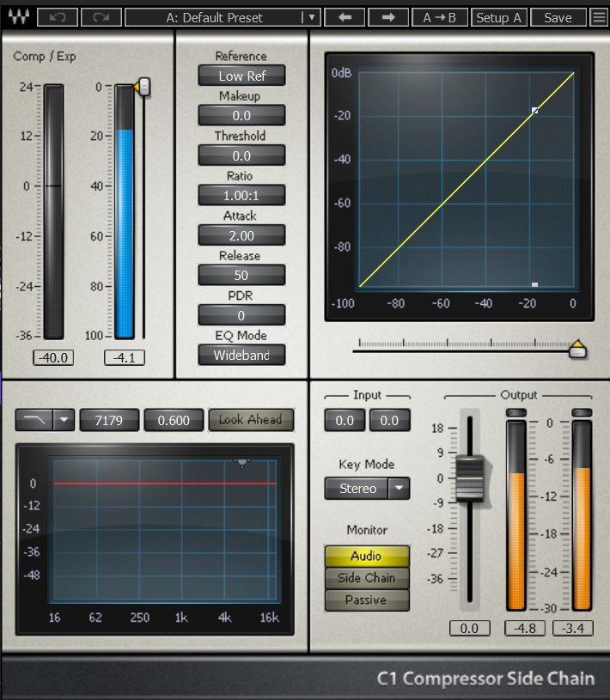Click the left orange output meter
The width and height of the screenshot is (610, 700).
click(516, 514)
